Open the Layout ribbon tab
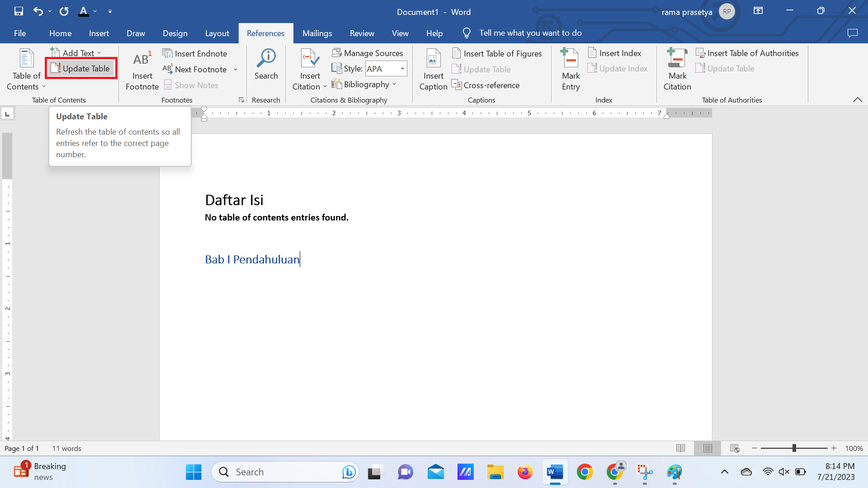Screen dimensions: 868x488 [x=217, y=33]
